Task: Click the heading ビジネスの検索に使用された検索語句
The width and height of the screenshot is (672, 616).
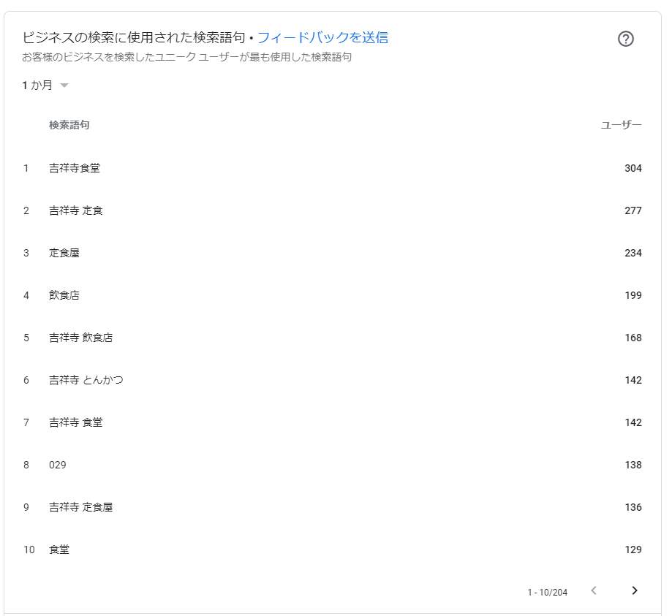Action: 134,38
